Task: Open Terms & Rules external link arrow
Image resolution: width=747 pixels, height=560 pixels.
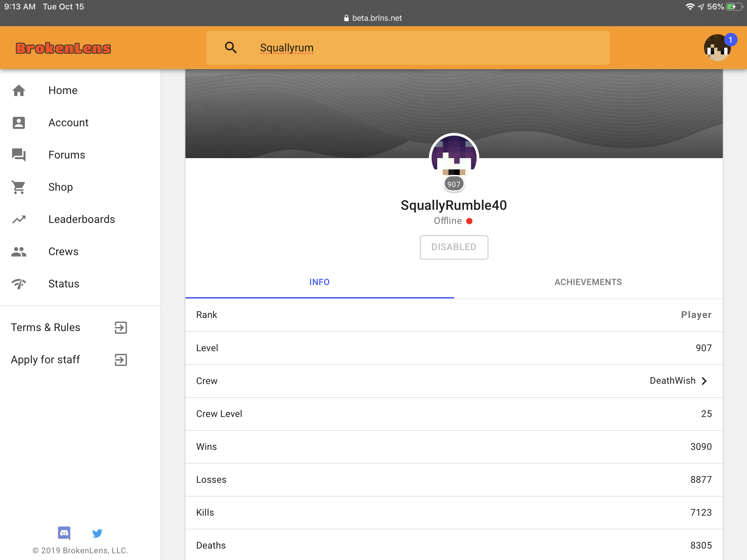Action: coord(121,327)
